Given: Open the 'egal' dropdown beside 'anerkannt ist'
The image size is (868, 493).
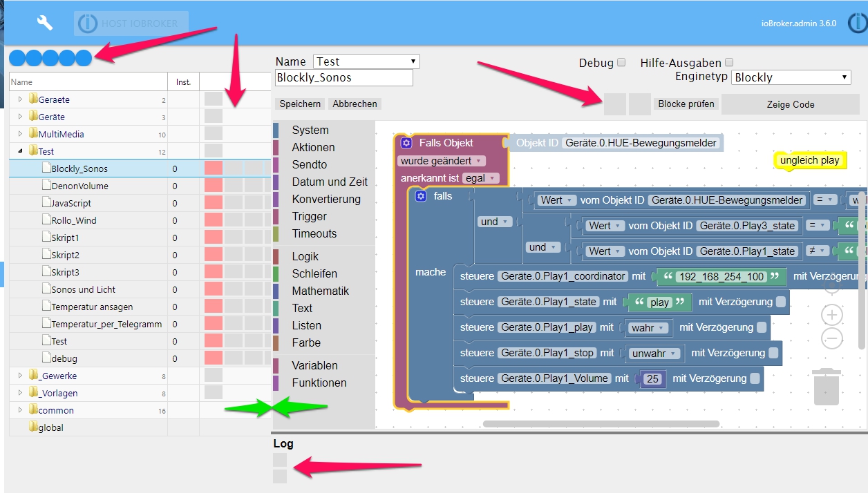Looking at the screenshot, I should coord(480,178).
